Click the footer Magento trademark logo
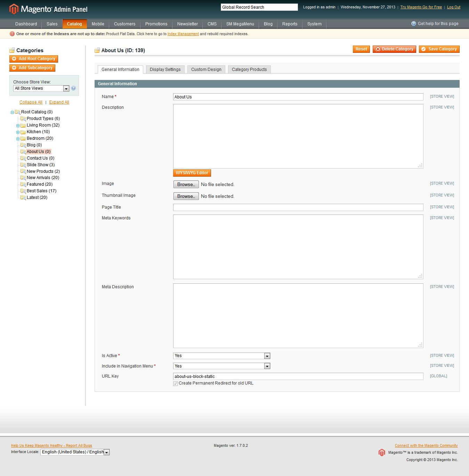 click(382, 452)
